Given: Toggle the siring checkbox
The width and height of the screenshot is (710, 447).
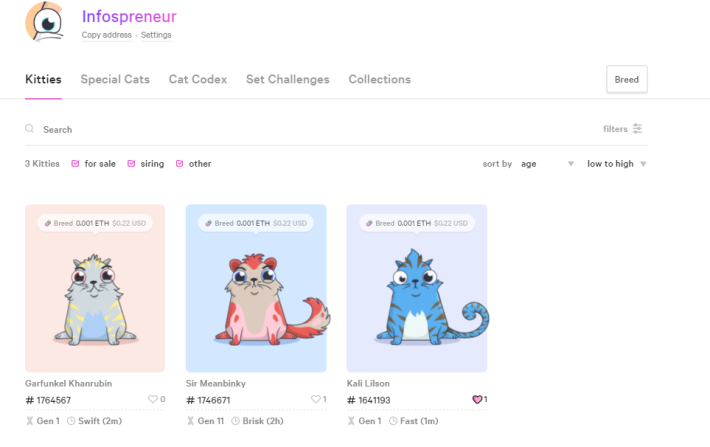Looking at the screenshot, I should tap(131, 163).
